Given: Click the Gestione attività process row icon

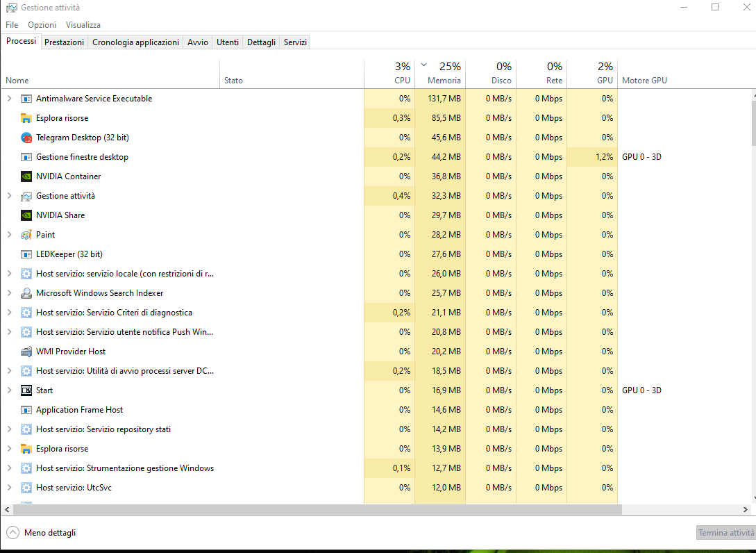Looking at the screenshot, I should [26, 196].
